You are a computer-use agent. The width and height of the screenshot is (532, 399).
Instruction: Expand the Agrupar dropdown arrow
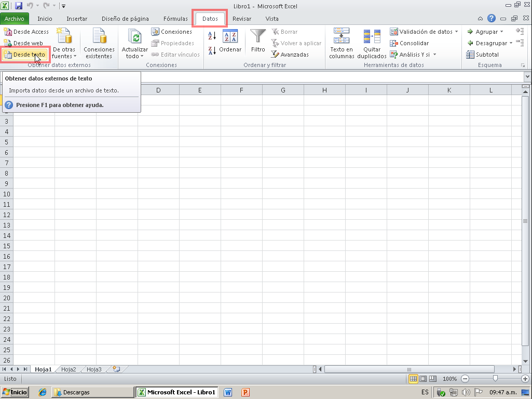(502, 32)
